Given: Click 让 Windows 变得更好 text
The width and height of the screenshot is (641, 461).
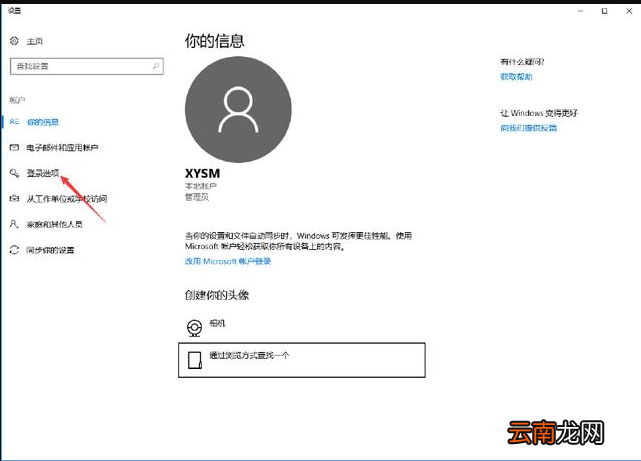Looking at the screenshot, I should point(539,113).
